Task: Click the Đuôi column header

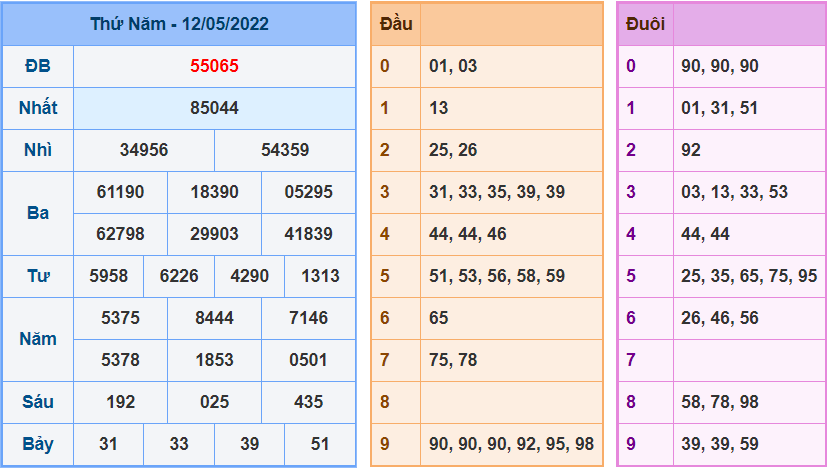Action: click(645, 24)
